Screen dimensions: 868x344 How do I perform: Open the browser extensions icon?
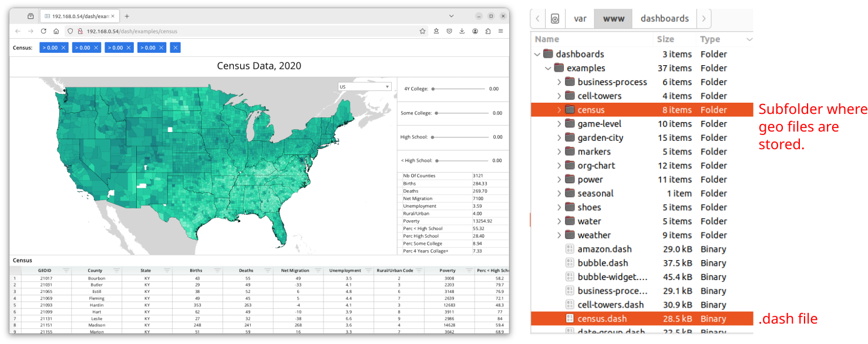click(x=487, y=31)
